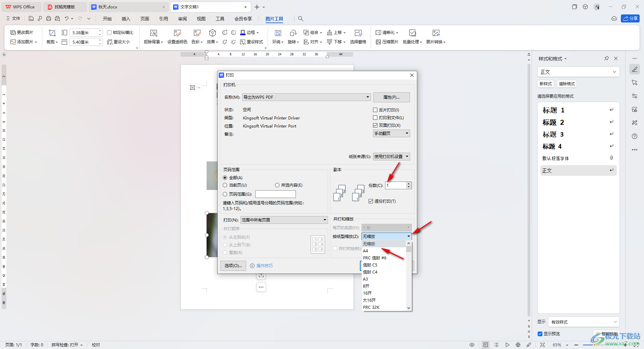Toggle Duplex Print (双面打印) checkbox
The width and height of the screenshot is (644, 349).
[x=375, y=126]
